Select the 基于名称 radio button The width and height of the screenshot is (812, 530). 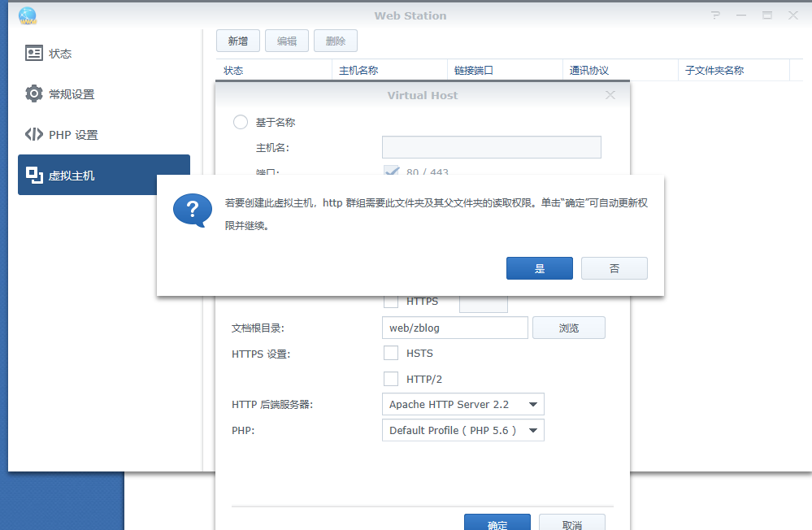241,122
